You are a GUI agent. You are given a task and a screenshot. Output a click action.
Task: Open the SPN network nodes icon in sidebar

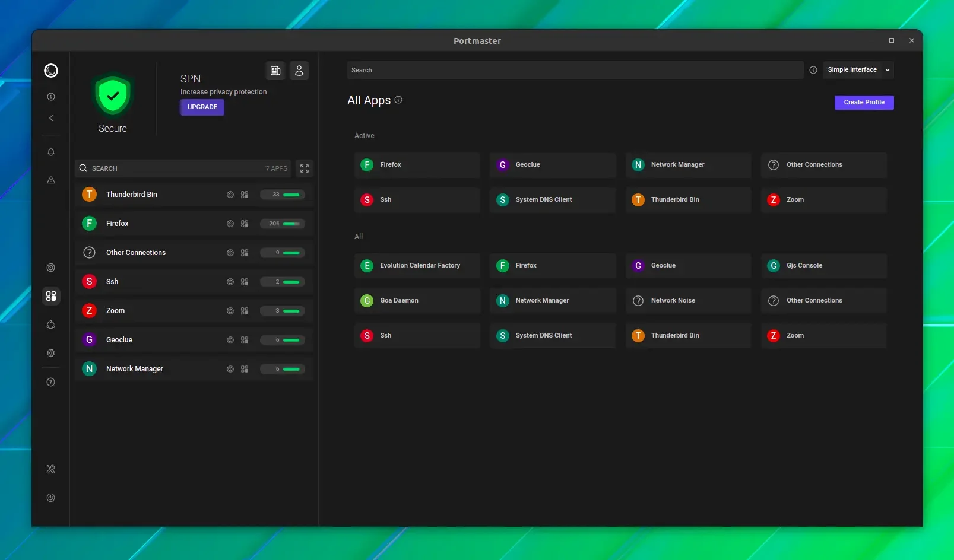51,324
